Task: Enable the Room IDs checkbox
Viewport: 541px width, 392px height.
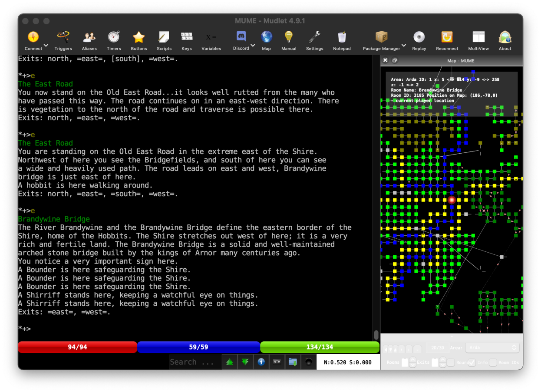Action: tap(493, 362)
